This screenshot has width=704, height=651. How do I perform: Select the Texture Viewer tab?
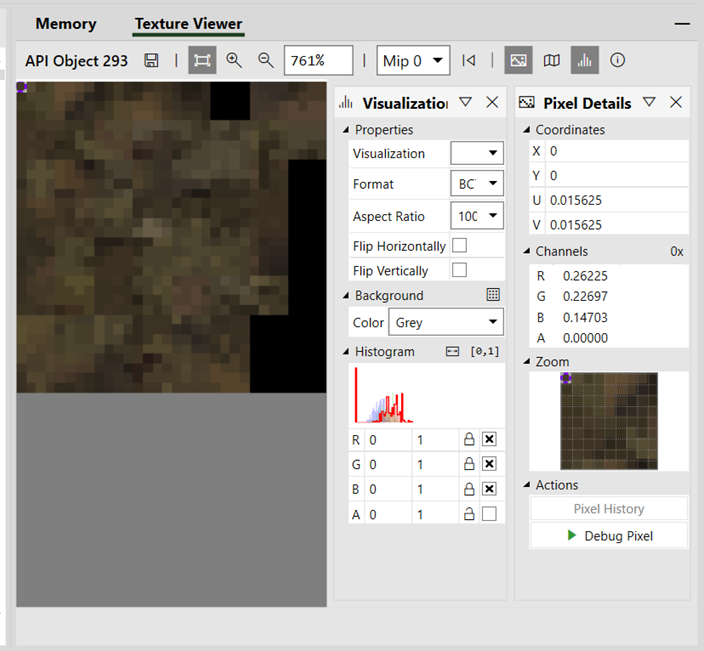[189, 24]
